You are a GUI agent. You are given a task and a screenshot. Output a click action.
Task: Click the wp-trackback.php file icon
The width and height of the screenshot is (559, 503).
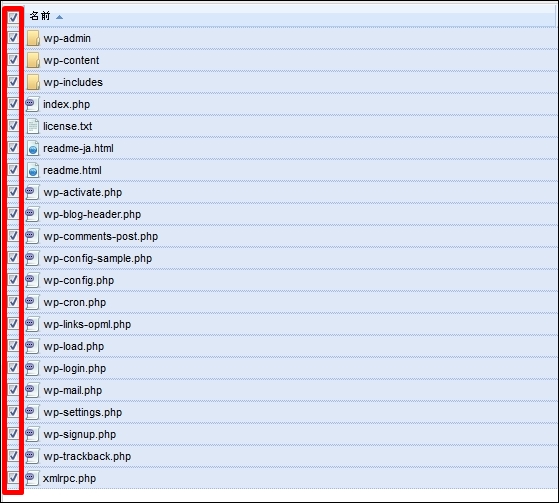[32, 457]
